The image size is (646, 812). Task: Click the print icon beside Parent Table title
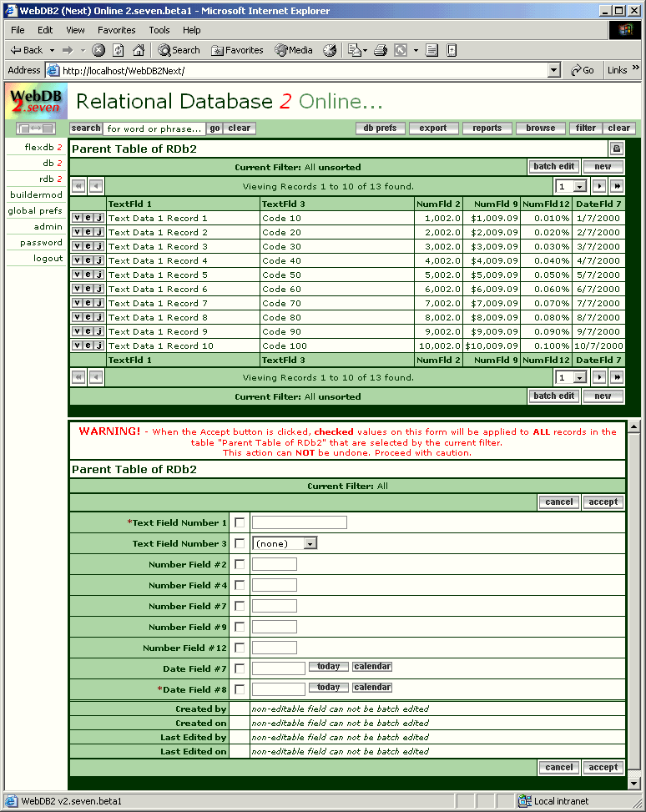617,149
